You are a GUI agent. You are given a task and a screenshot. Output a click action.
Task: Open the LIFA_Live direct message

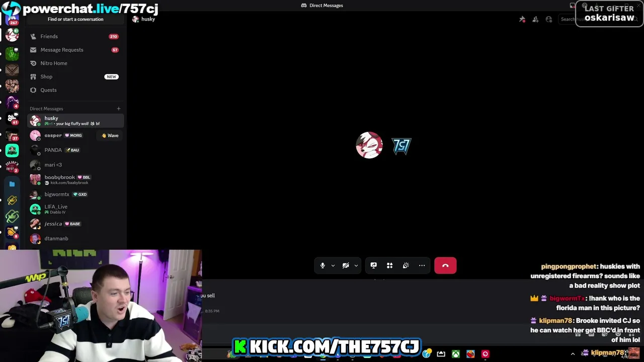click(x=75, y=209)
